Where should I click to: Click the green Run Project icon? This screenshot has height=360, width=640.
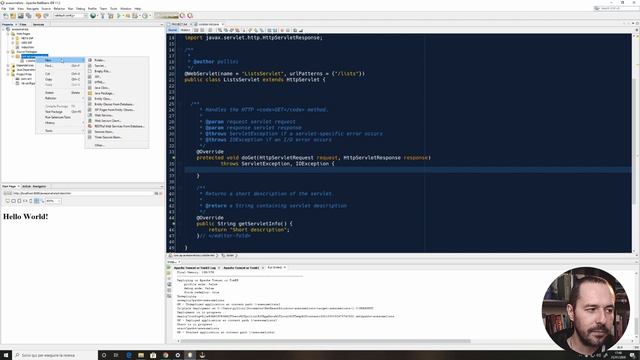click(x=119, y=16)
